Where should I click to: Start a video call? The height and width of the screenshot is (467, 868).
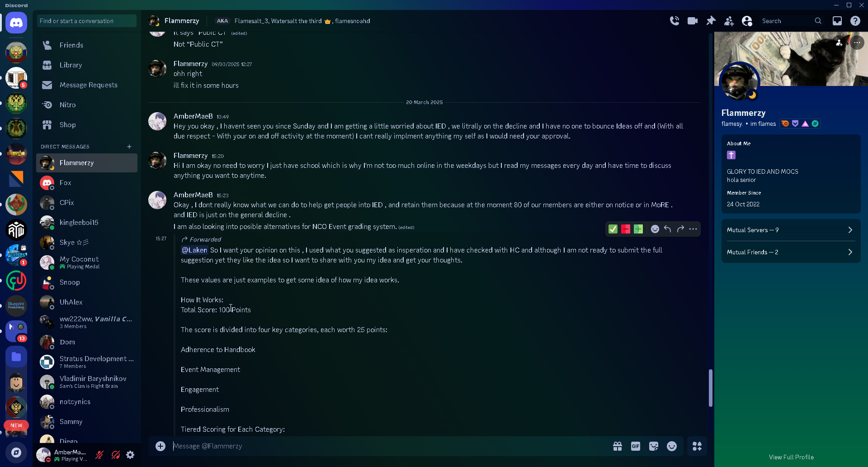pos(693,21)
